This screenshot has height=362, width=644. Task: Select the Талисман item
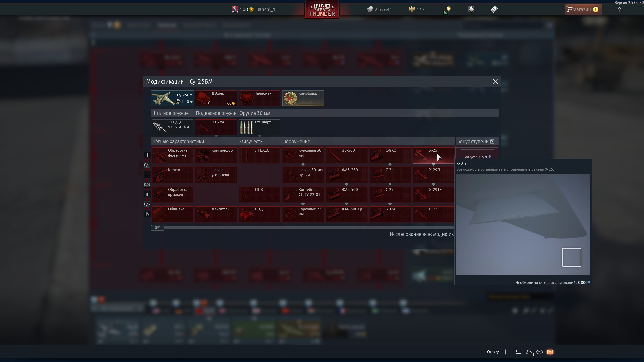tap(259, 98)
